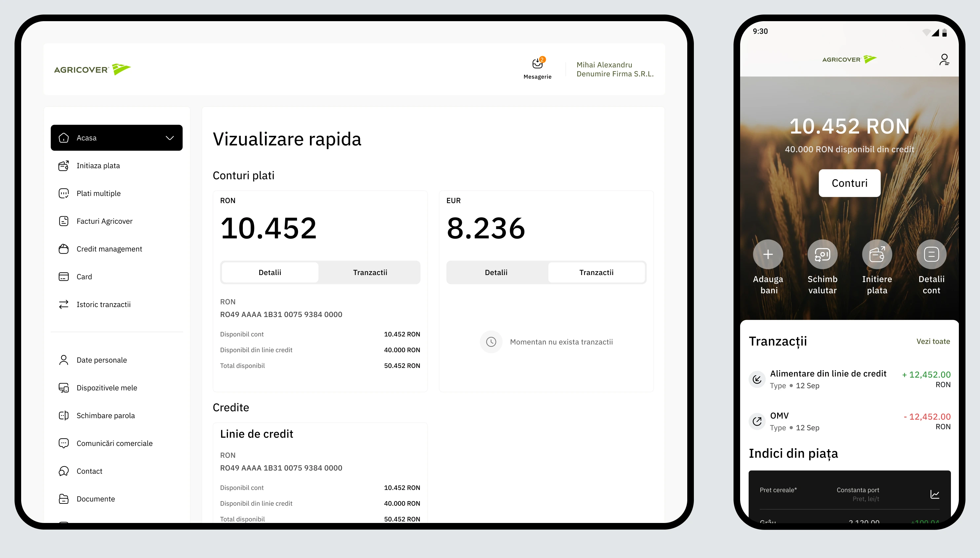Tap the Initiere plata wallet icon on the phone
980x558 pixels.
(x=877, y=255)
